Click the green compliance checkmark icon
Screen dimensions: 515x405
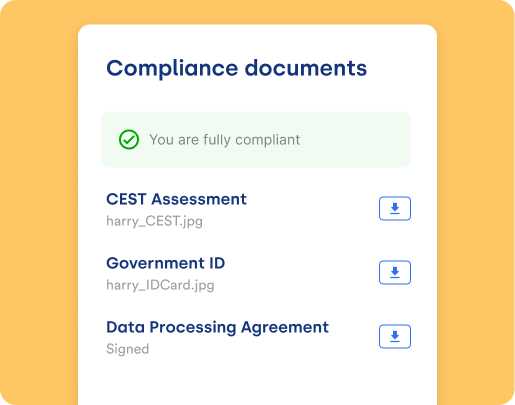129,139
